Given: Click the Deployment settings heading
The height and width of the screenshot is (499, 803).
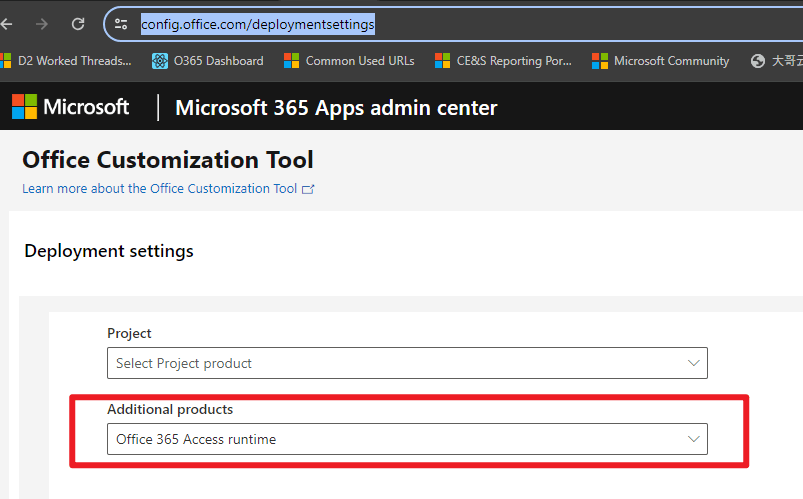Looking at the screenshot, I should [x=109, y=251].
